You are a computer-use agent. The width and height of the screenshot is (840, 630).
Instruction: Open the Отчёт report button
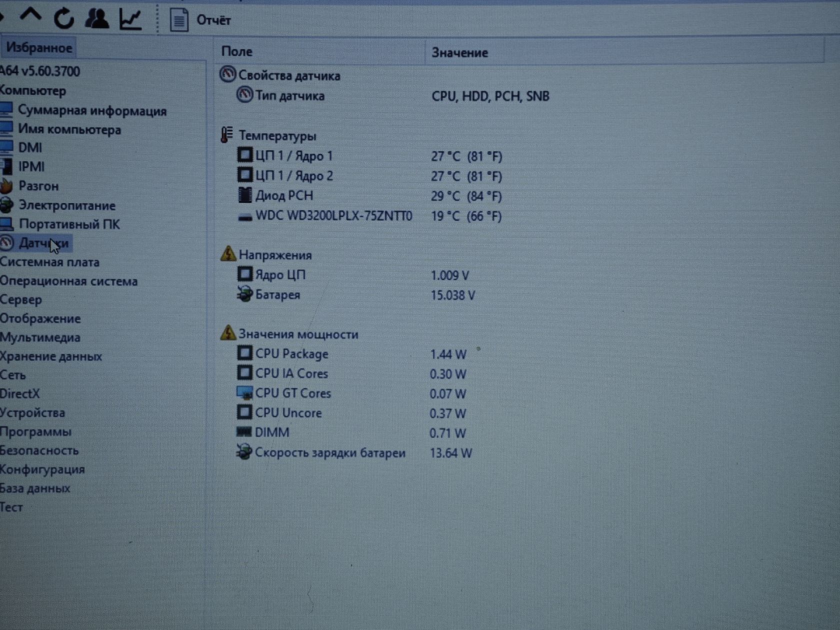pyautogui.click(x=200, y=20)
